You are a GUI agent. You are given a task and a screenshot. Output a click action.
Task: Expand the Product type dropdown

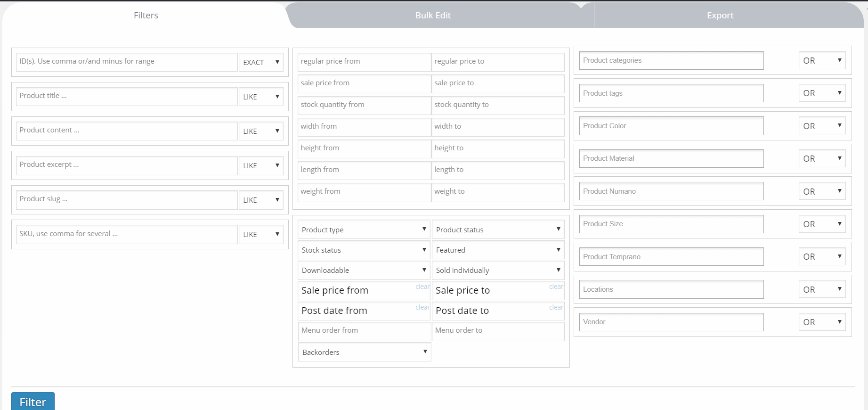(364, 230)
